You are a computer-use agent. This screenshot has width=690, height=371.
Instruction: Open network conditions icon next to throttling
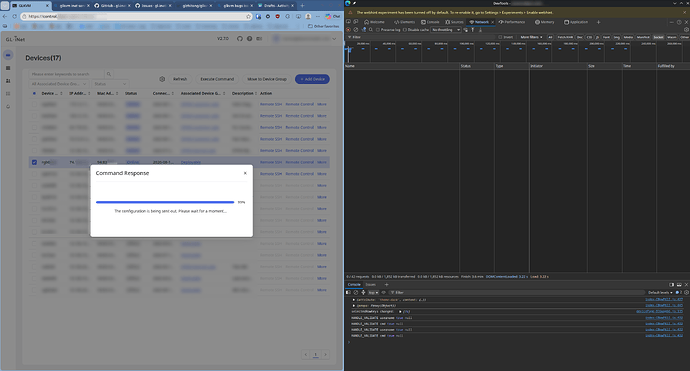pyautogui.click(x=466, y=29)
